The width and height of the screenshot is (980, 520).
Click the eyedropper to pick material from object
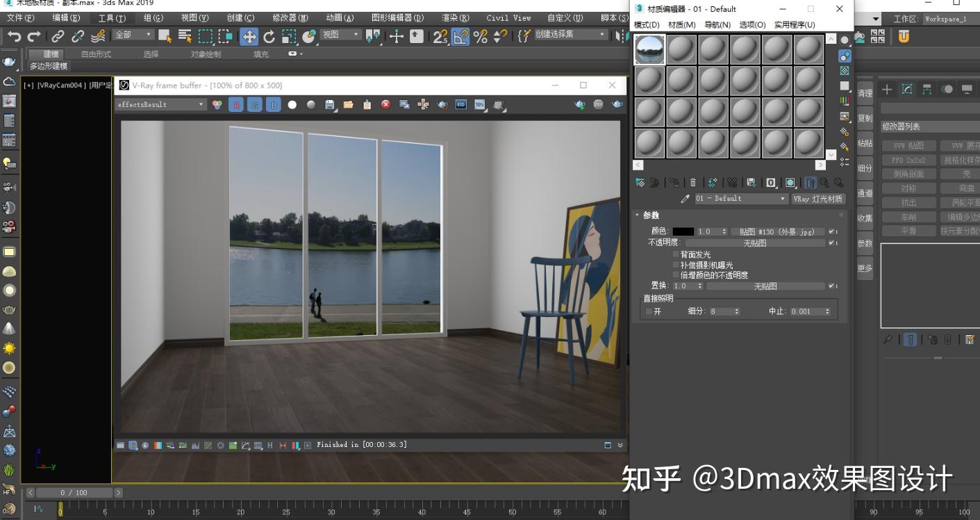686,198
